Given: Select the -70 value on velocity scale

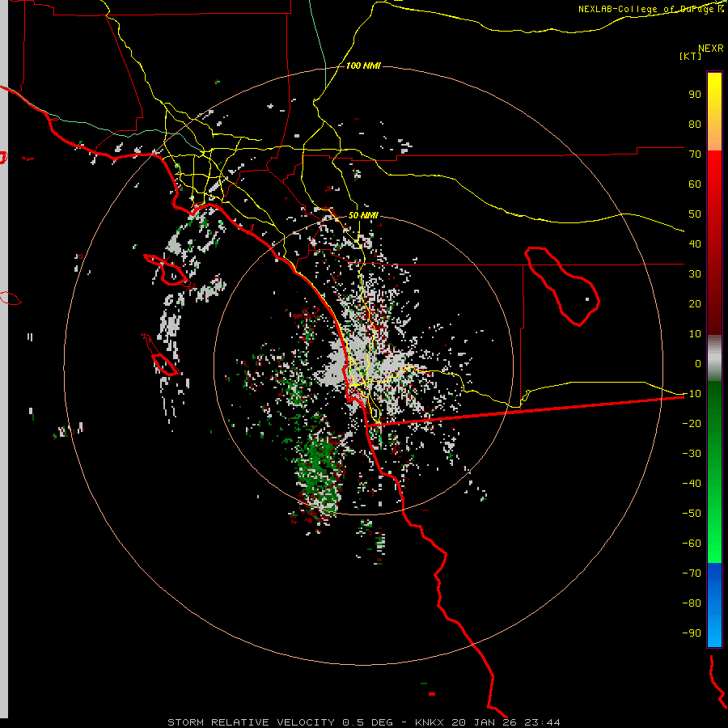Looking at the screenshot, I should click(692, 574).
